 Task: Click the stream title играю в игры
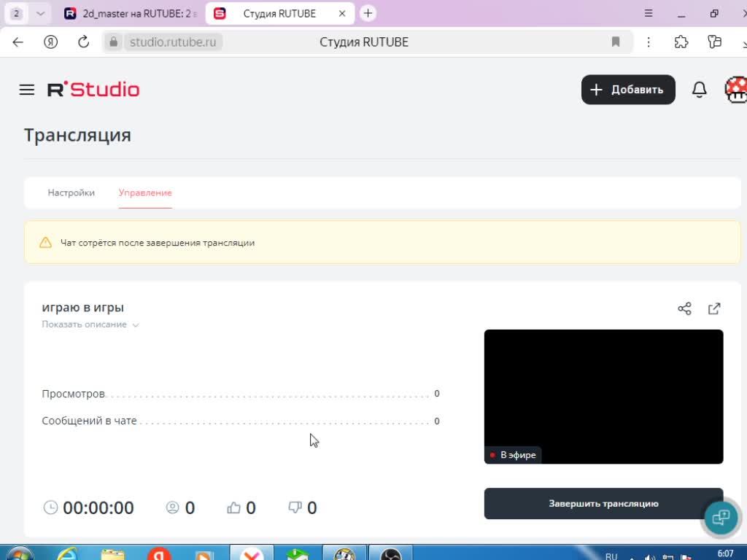click(83, 307)
